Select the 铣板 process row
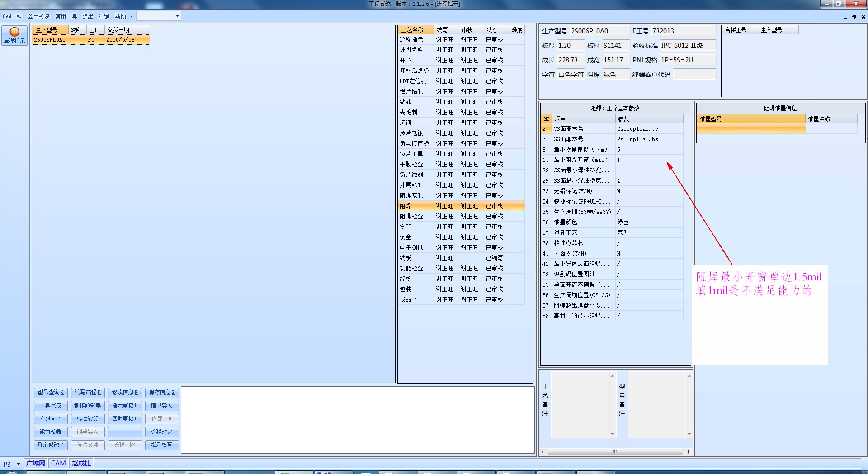This screenshot has height=474, width=868. (x=461, y=258)
